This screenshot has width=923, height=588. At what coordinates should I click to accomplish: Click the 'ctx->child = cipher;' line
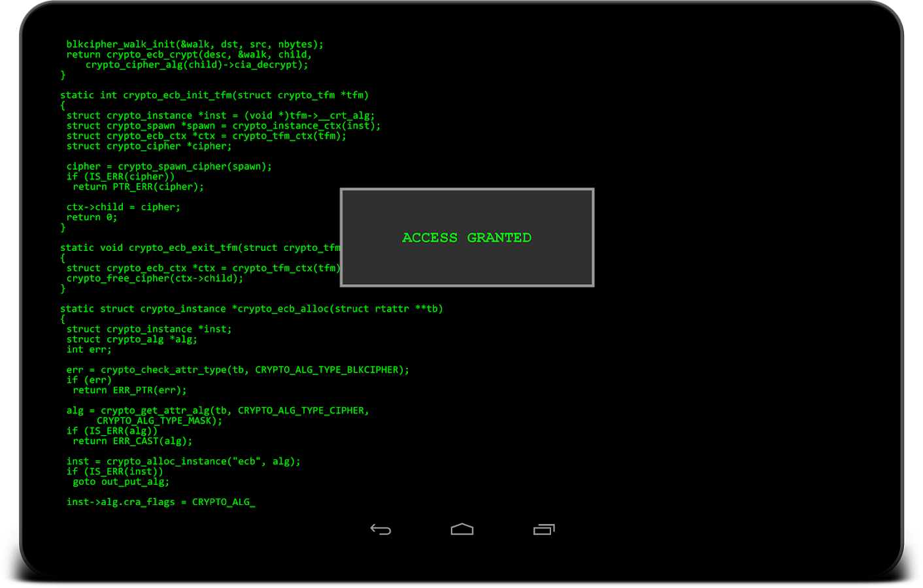pyautogui.click(x=124, y=207)
